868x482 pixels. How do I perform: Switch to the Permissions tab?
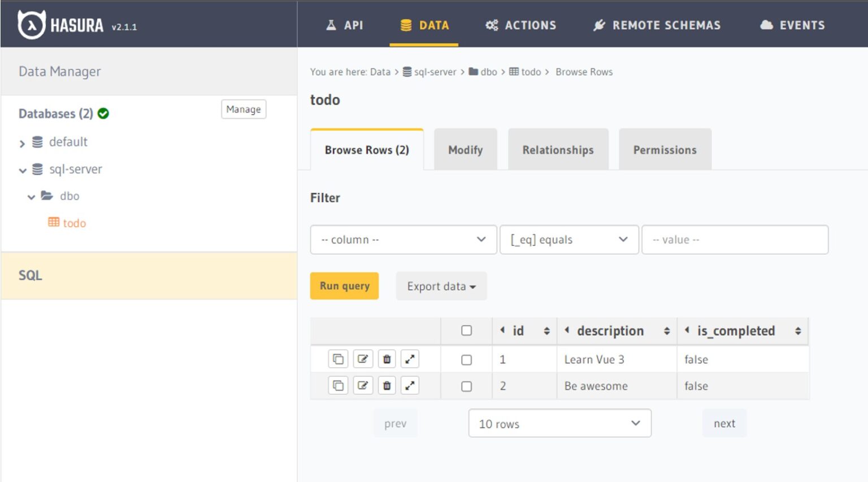665,150
